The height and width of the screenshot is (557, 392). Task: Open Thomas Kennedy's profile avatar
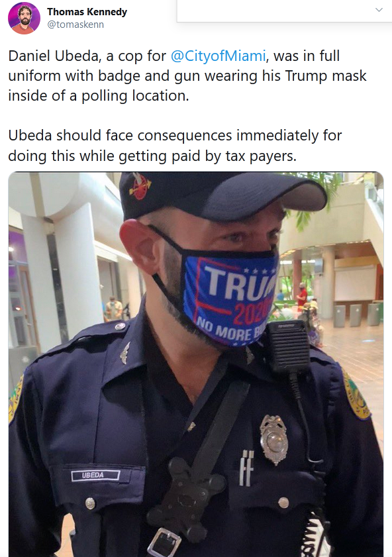pyautogui.click(x=24, y=18)
